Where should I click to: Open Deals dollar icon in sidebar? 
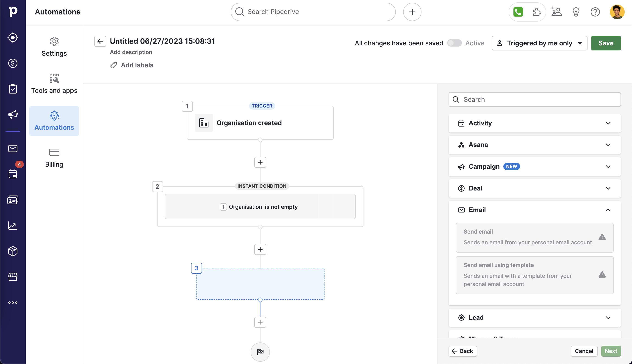[x=13, y=63]
